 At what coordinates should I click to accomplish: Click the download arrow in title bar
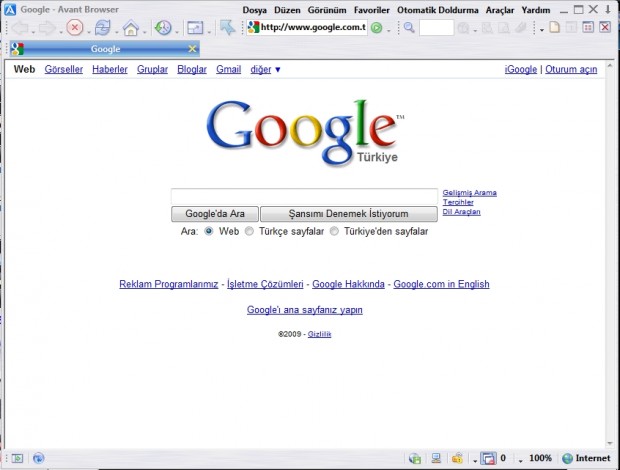pos(608,9)
